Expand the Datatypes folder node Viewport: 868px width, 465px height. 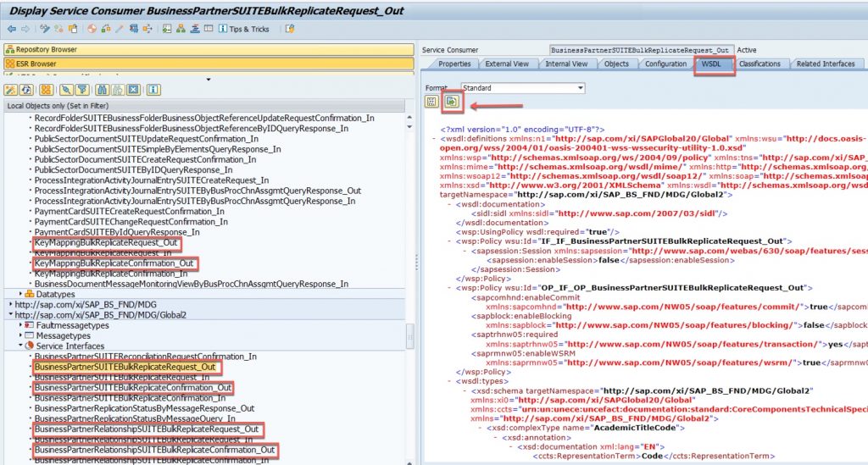tap(20, 294)
